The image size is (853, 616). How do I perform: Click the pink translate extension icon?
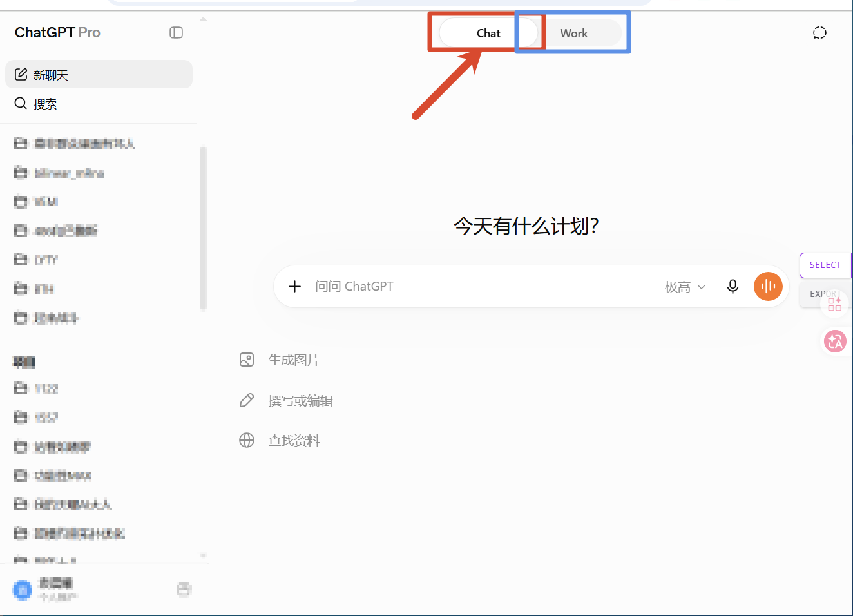835,341
